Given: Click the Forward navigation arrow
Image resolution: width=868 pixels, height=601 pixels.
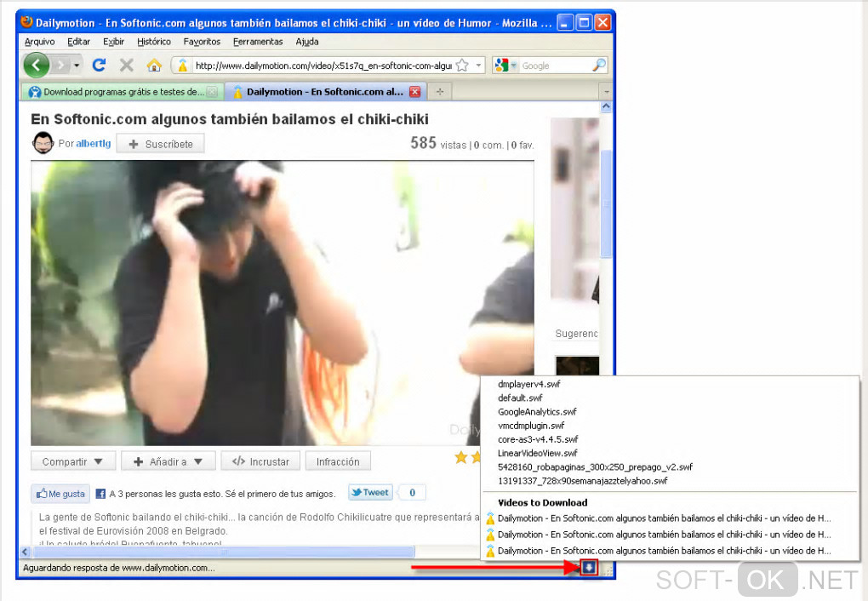Looking at the screenshot, I should 61,66.
